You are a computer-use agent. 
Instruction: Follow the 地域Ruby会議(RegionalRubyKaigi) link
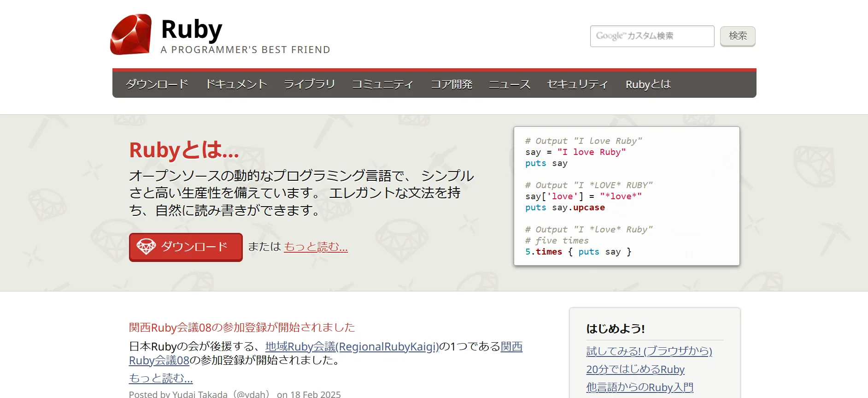coord(352,346)
